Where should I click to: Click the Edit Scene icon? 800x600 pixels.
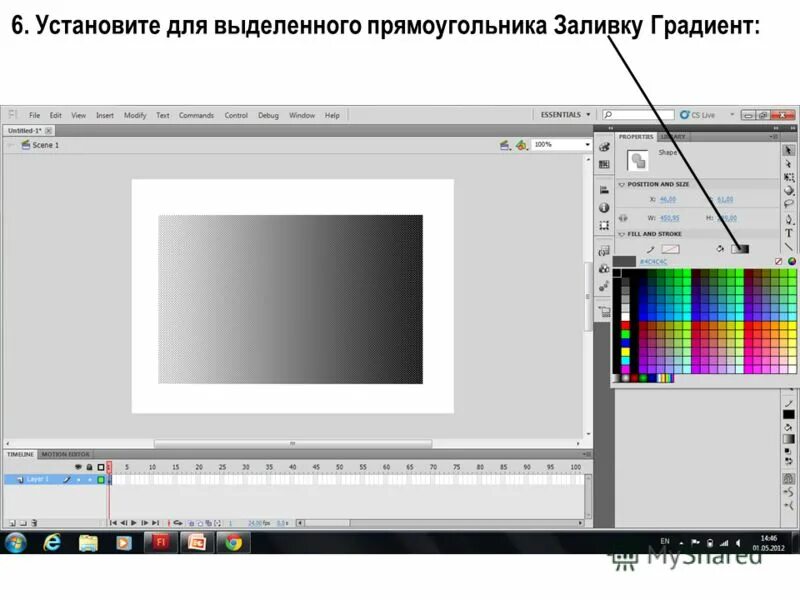tap(505, 145)
